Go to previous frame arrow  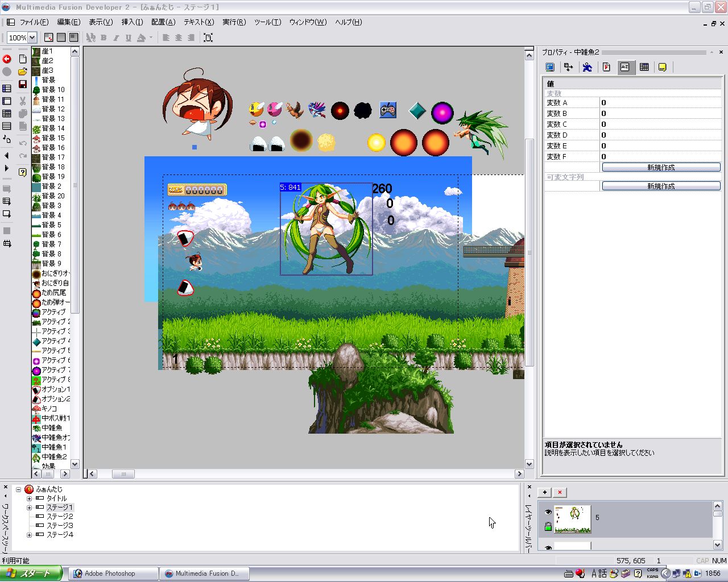tap(7, 156)
